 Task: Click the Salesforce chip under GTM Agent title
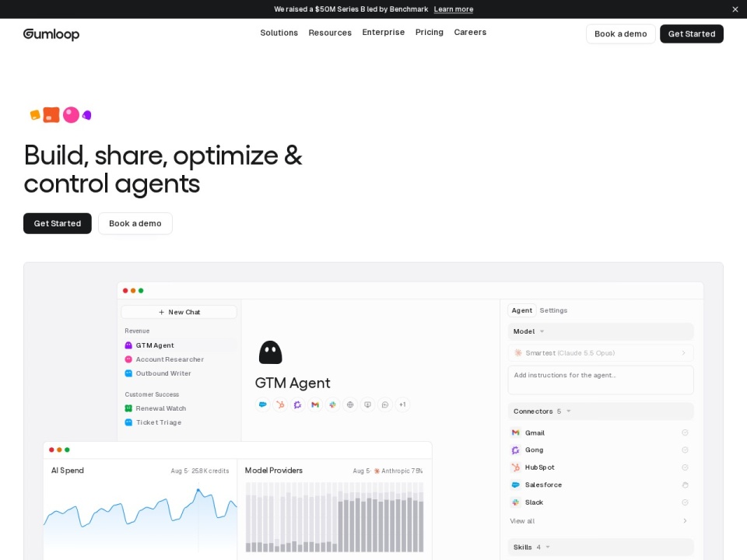pos(262,404)
